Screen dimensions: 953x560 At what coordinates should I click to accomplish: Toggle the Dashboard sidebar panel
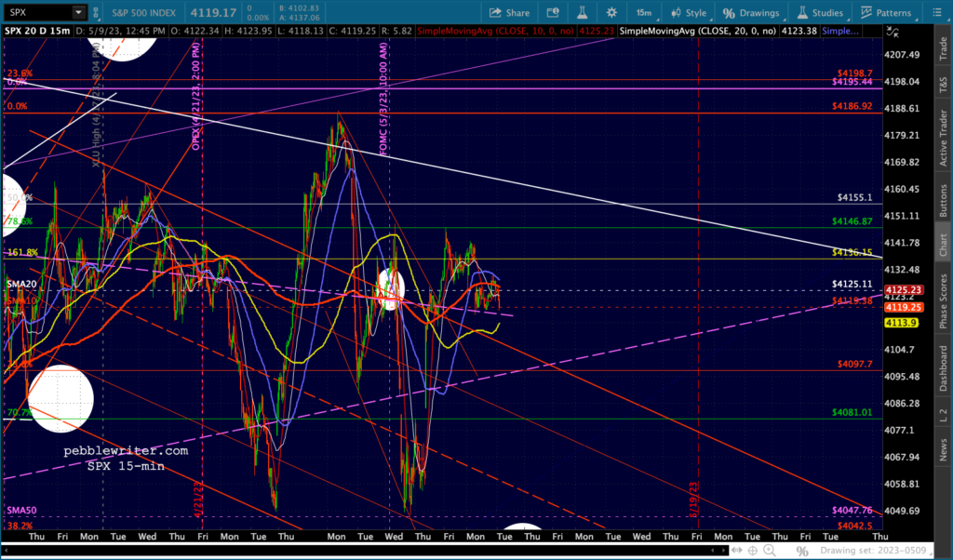pyautogui.click(x=943, y=367)
